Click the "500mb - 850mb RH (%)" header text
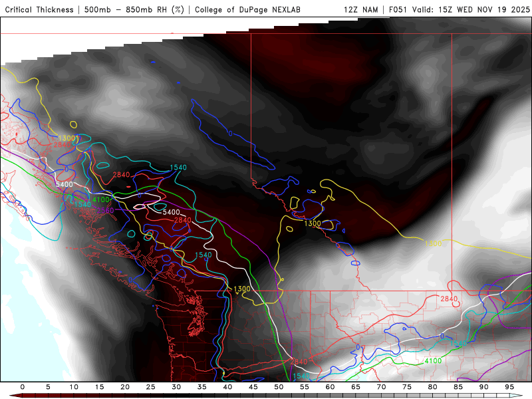Screen dimensions: 532x399 click(134, 9)
